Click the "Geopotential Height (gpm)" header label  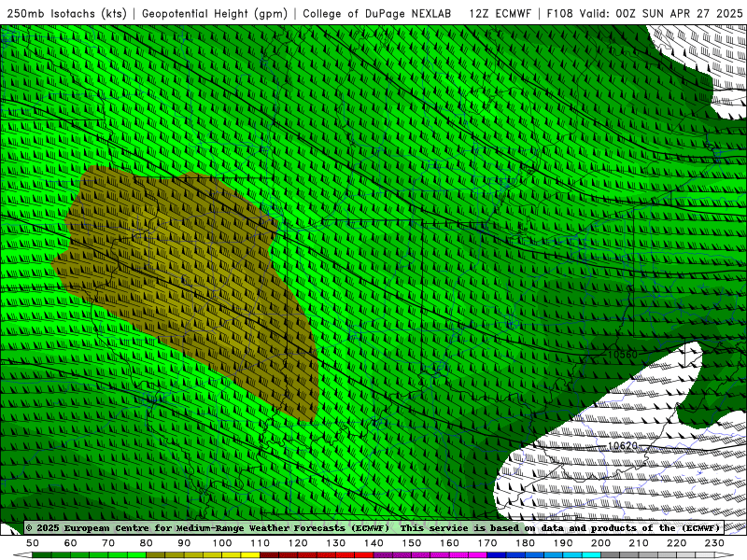(215, 13)
